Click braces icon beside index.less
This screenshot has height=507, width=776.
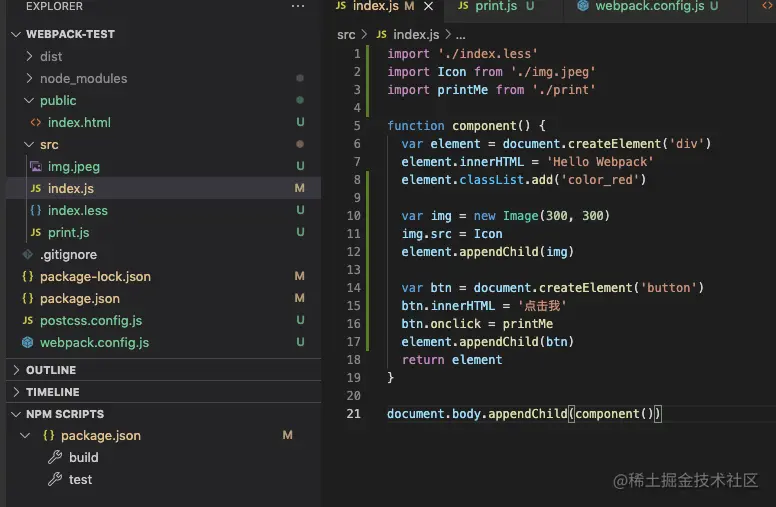pyautogui.click(x=36, y=210)
